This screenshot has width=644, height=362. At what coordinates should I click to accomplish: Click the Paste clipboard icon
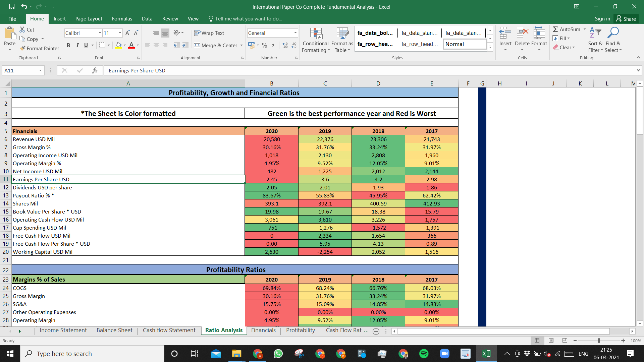pos(10,33)
